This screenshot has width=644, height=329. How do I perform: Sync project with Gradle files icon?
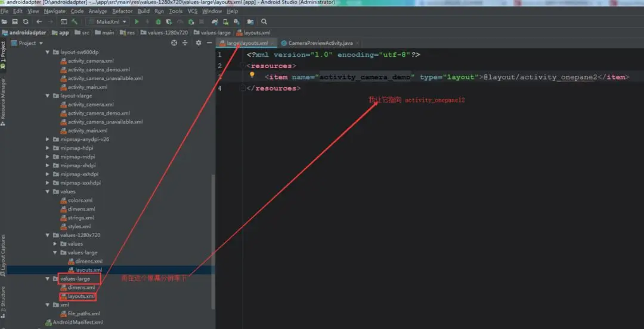click(215, 22)
